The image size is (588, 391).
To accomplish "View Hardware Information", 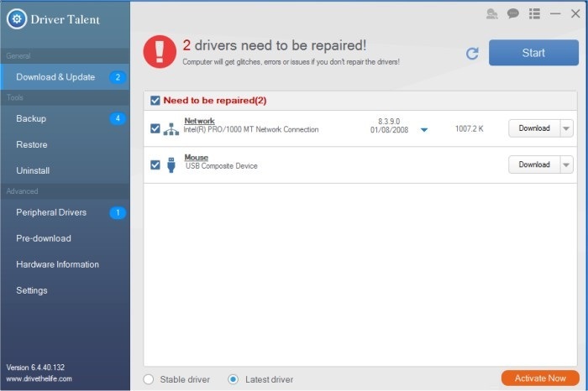I will (65, 264).
